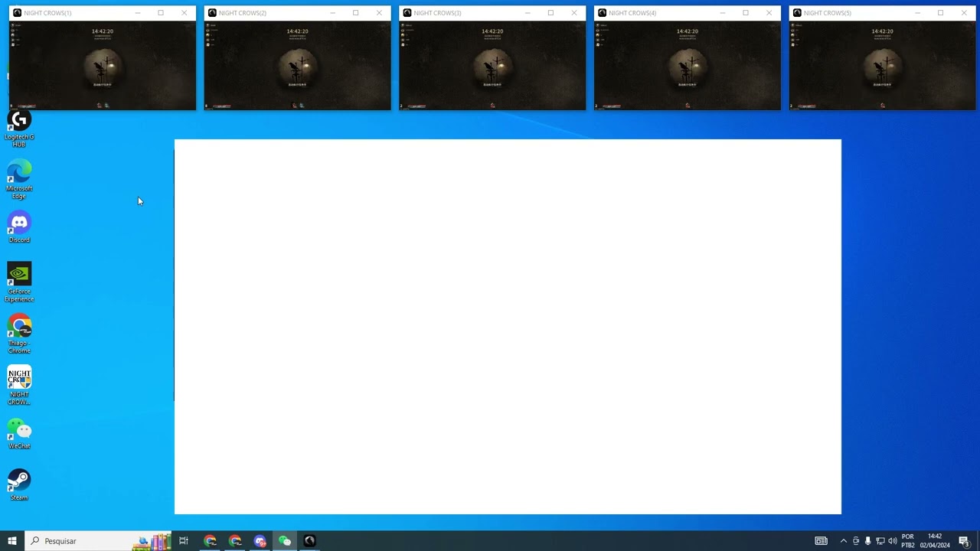
Task: Switch to Discord from the taskbar
Action: 260,541
